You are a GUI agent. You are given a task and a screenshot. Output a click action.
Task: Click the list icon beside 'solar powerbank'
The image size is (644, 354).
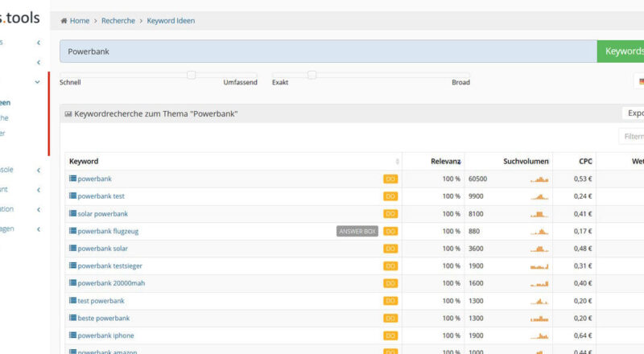[x=72, y=213]
